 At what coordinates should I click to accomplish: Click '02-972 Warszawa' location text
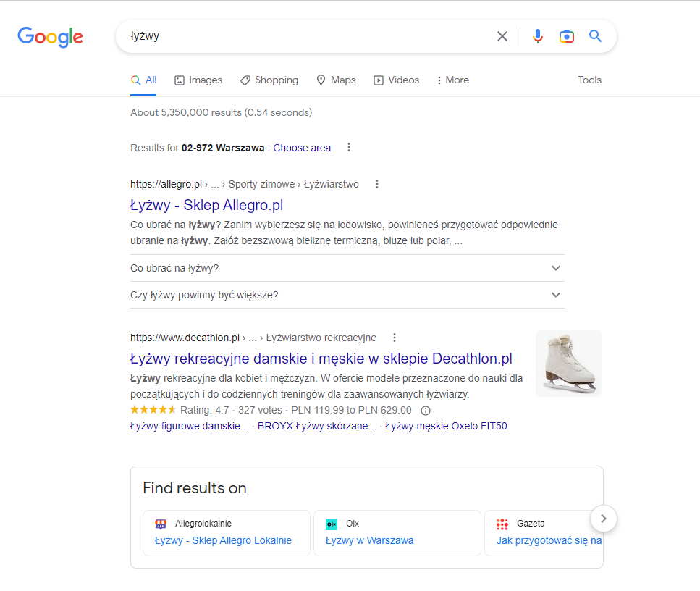223,148
